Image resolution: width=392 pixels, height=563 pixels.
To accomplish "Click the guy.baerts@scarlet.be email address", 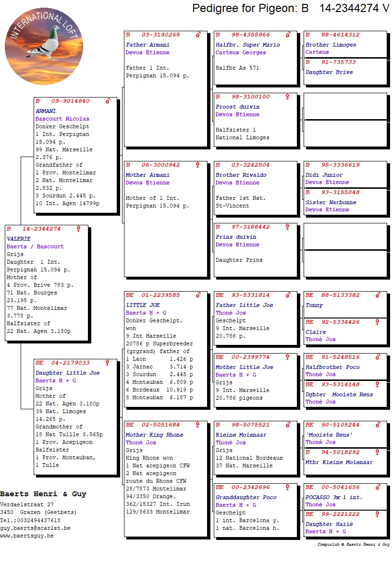I will pyautogui.click(x=35, y=528).
